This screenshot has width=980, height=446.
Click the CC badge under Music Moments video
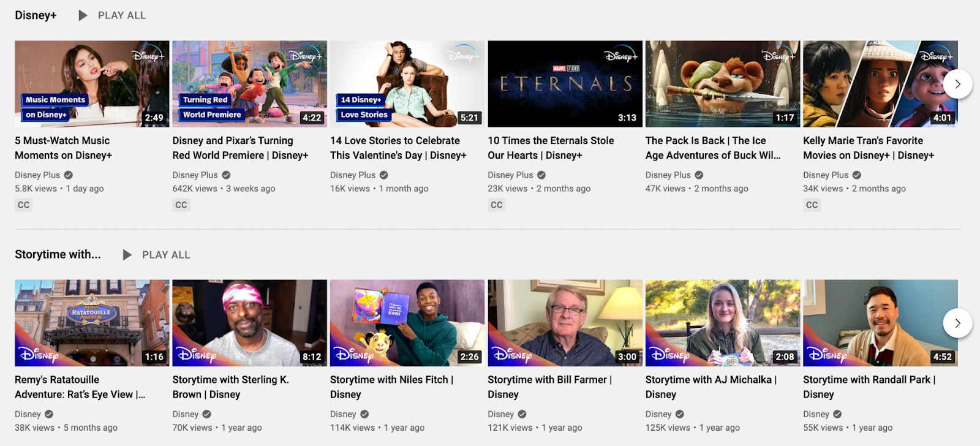tap(23, 205)
